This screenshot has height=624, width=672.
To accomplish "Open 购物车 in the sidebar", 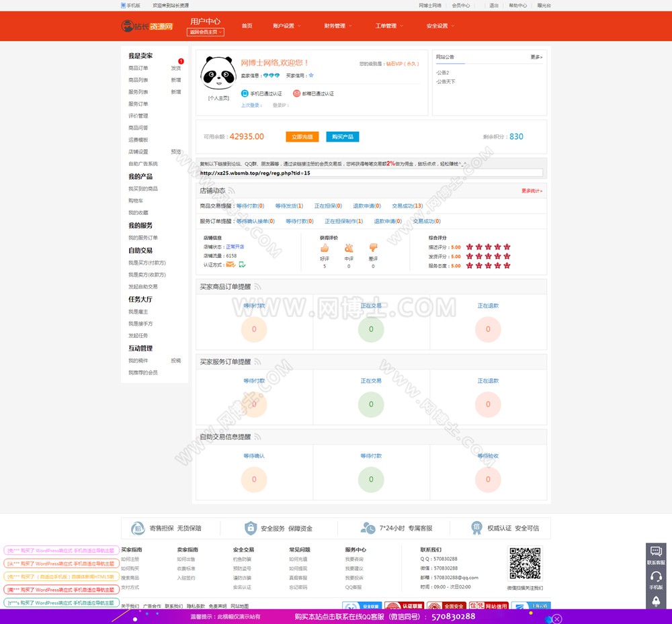I will [x=136, y=200].
